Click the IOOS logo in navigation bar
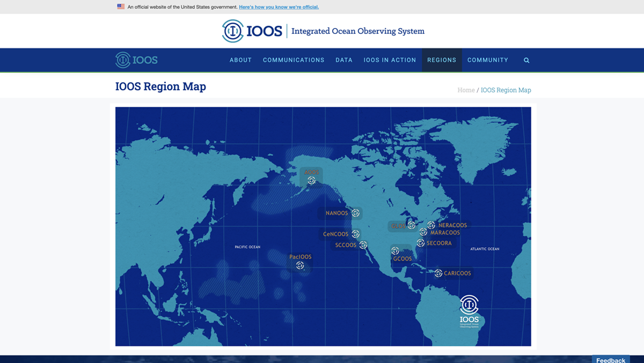 click(137, 60)
